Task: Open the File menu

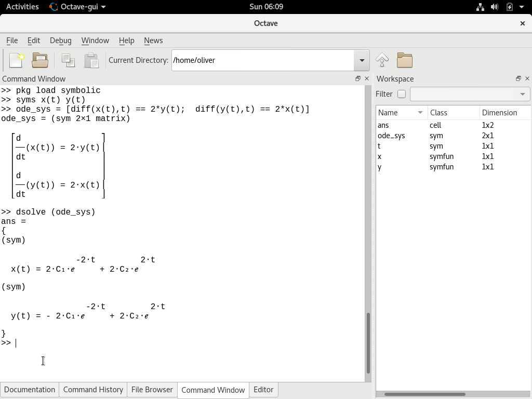Action: coord(12,41)
